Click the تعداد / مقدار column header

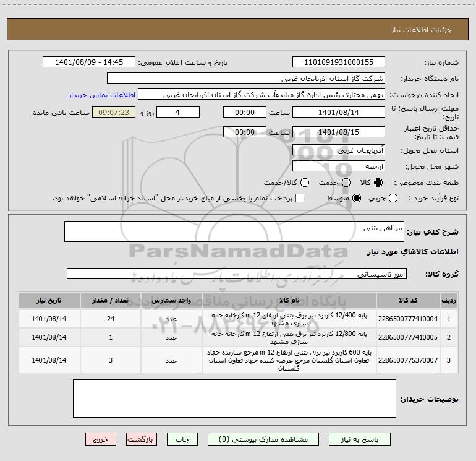(111, 300)
